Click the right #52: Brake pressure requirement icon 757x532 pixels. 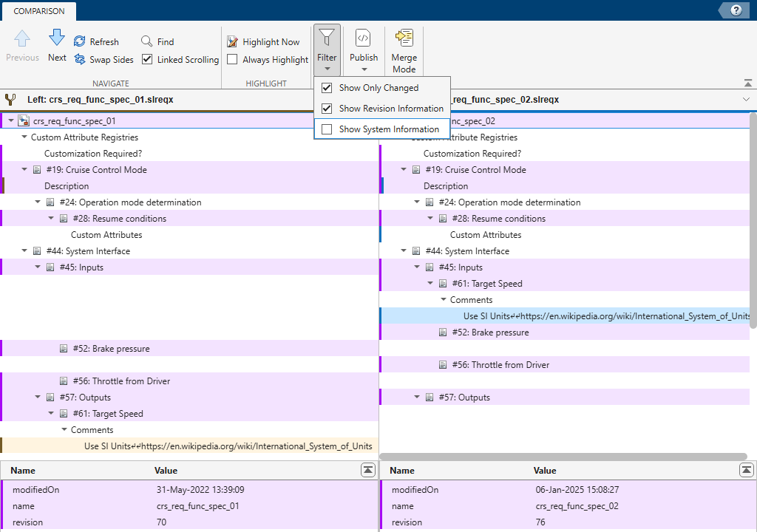(x=443, y=332)
